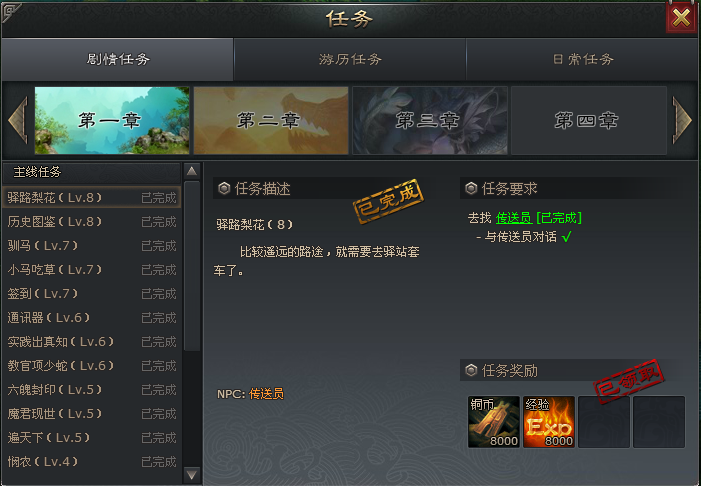Click the 铜币 coin reward icon
This screenshot has width=701, height=486.
click(x=494, y=422)
